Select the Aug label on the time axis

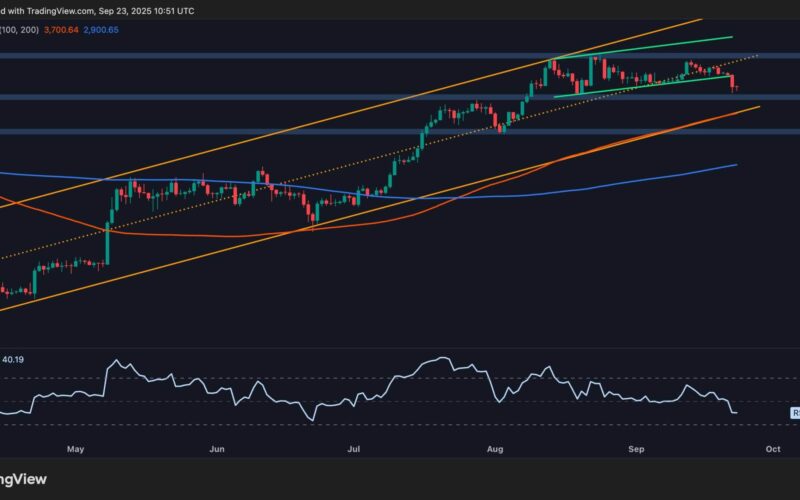[495, 450]
